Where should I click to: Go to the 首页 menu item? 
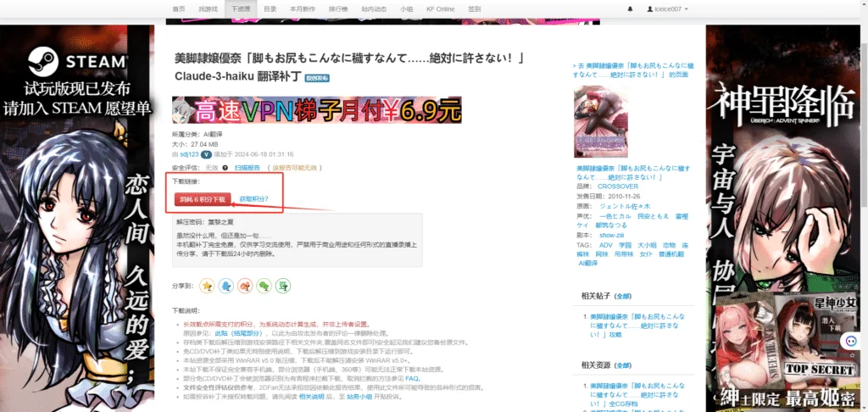(179, 8)
